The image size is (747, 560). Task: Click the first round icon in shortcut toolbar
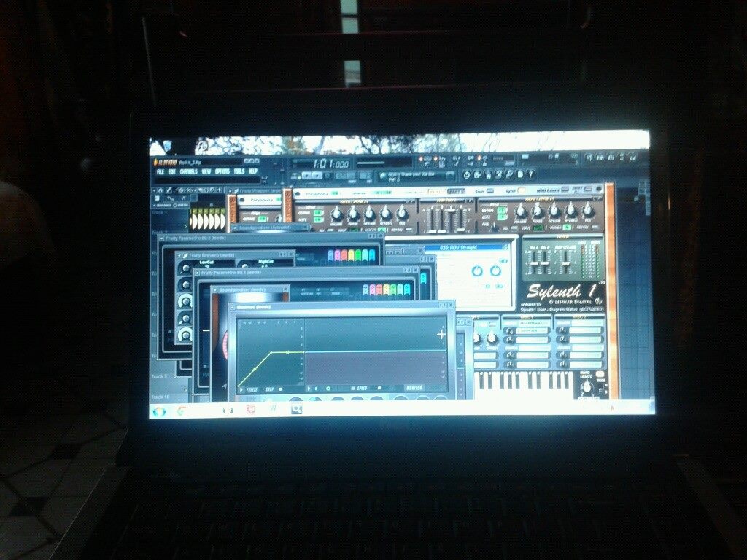pos(467,175)
